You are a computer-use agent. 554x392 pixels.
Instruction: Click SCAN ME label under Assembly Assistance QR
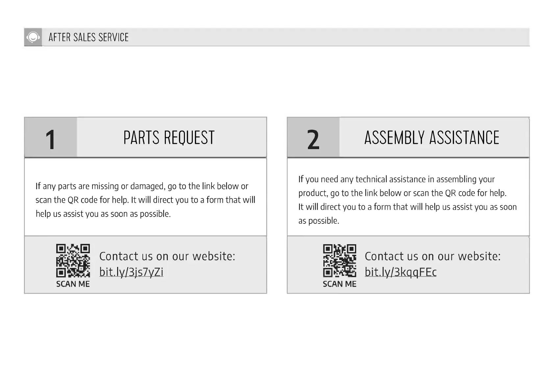(340, 284)
